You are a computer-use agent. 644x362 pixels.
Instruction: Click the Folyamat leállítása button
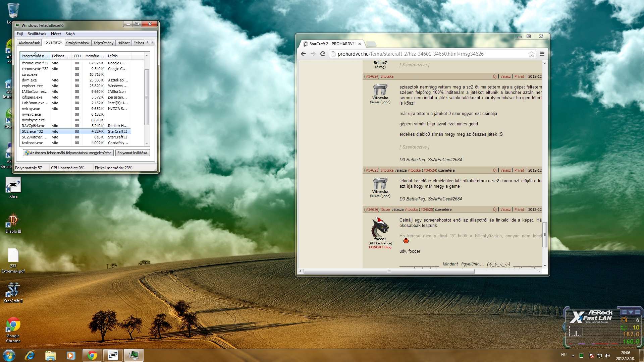[132, 153]
